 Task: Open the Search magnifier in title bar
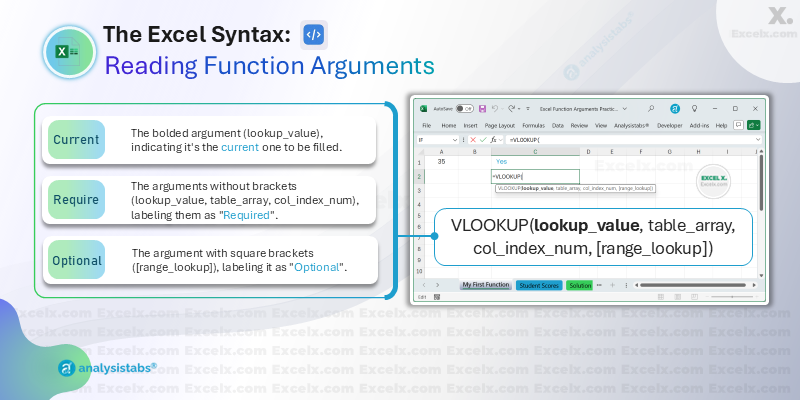click(651, 109)
